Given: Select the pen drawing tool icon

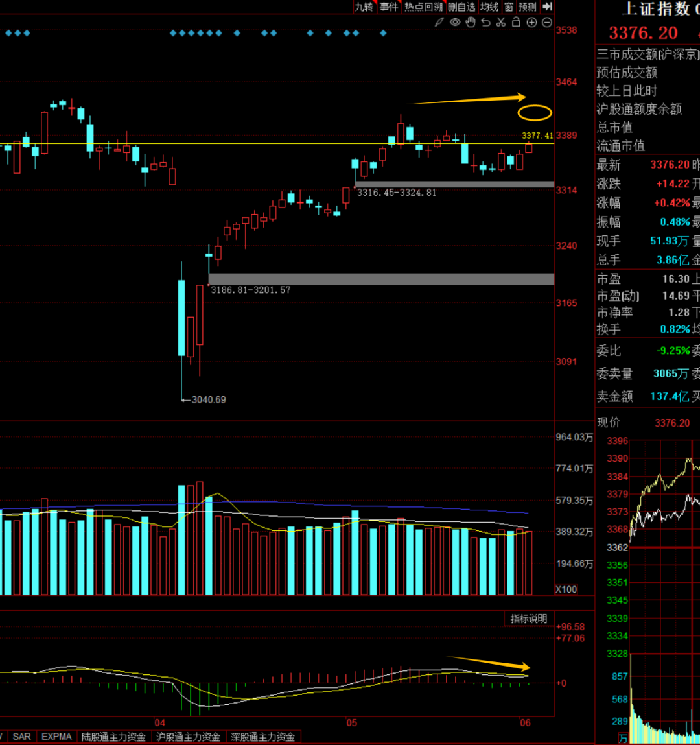Looking at the screenshot, I should [x=439, y=23].
